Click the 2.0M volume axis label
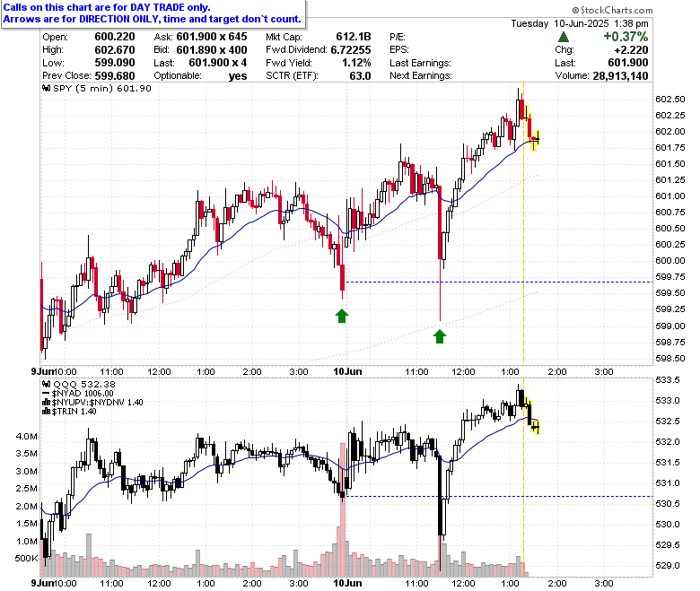Screen dimensions: 700x591 [26, 507]
